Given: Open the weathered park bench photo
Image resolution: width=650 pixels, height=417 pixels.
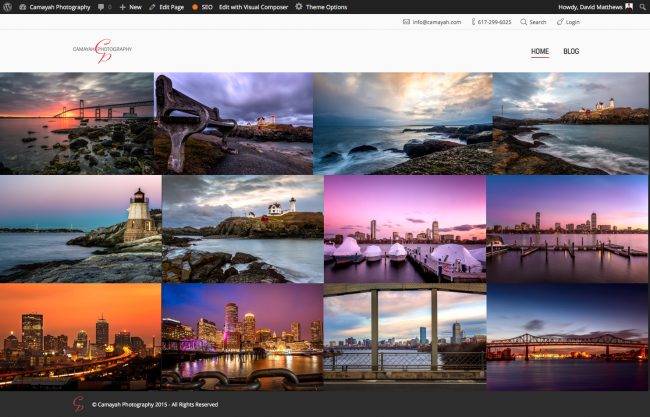Looking at the screenshot, I should [233, 124].
